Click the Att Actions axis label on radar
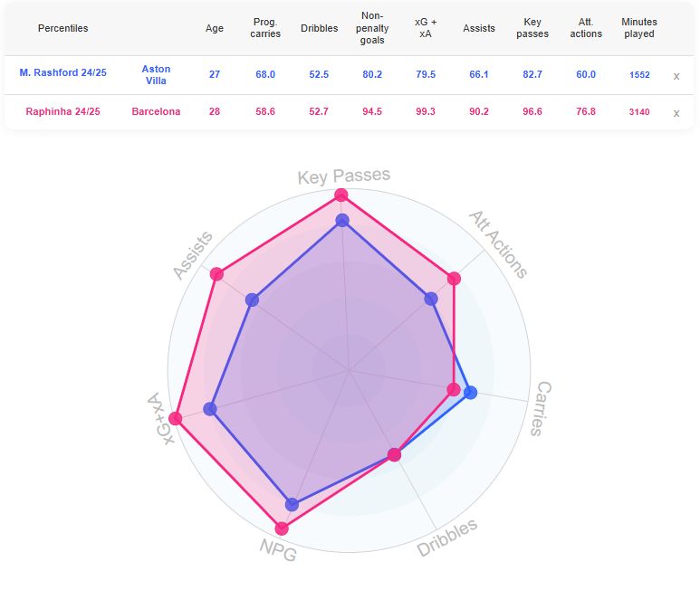Screen dimensions: 700x590 click(x=497, y=244)
